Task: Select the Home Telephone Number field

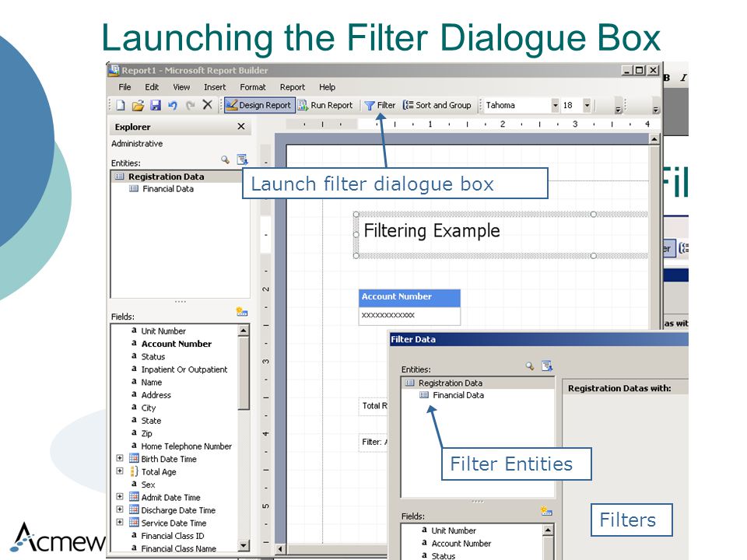Action: pyautogui.click(x=186, y=446)
